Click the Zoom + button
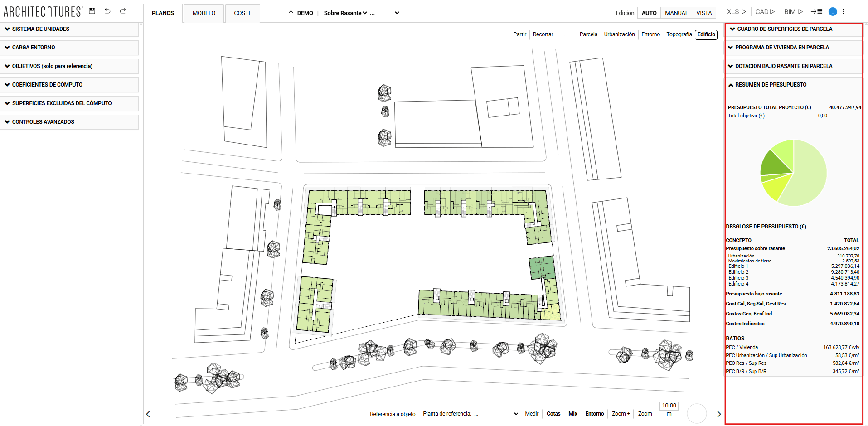The width and height of the screenshot is (868, 426). click(x=621, y=414)
